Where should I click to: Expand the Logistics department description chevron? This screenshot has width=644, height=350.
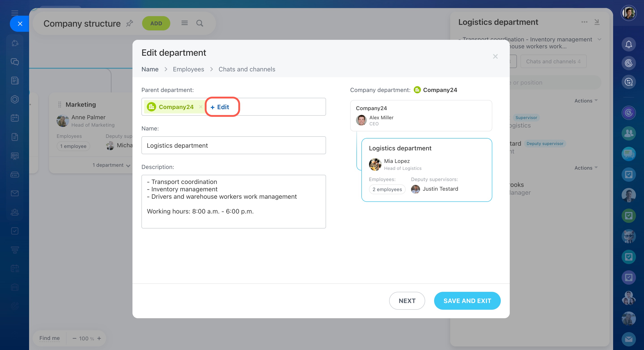click(599, 40)
